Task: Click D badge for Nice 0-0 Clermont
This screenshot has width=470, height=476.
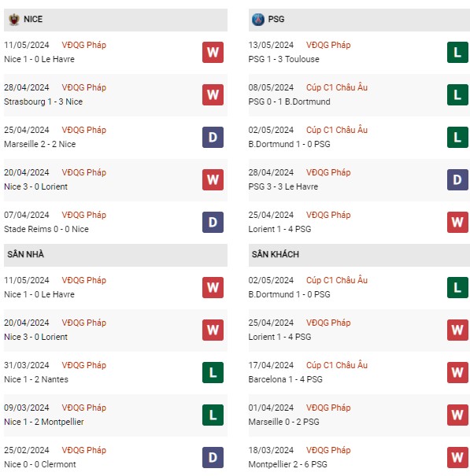Action: [213, 457]
